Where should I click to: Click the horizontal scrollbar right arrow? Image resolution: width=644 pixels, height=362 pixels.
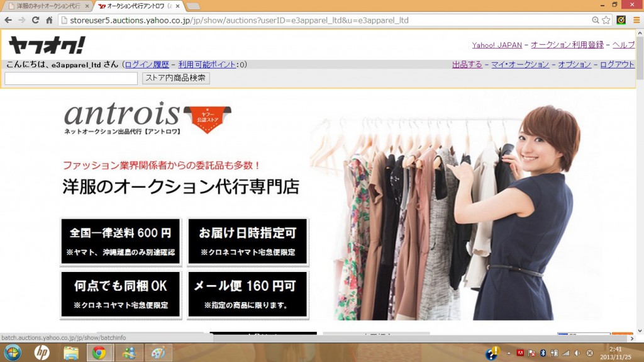click(632, 338)
